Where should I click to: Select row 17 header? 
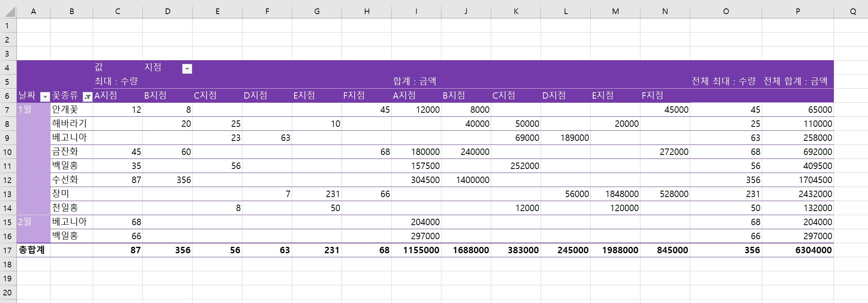(8, 250)
